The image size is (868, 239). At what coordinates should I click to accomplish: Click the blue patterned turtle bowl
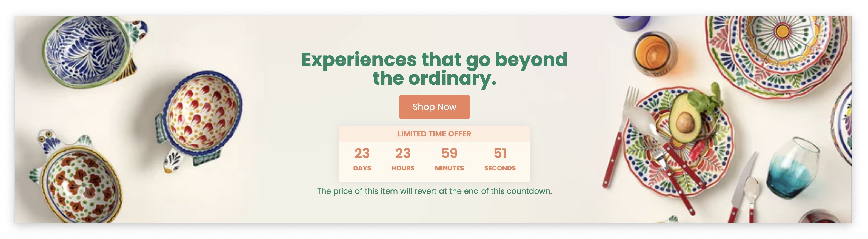pyautogui.click(x=91, y=50)
